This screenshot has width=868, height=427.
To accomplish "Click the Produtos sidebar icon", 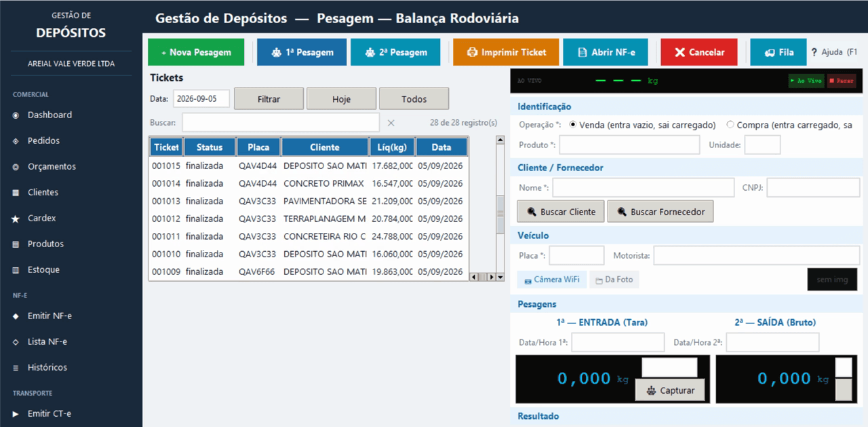I will click(x=16, y=244).
